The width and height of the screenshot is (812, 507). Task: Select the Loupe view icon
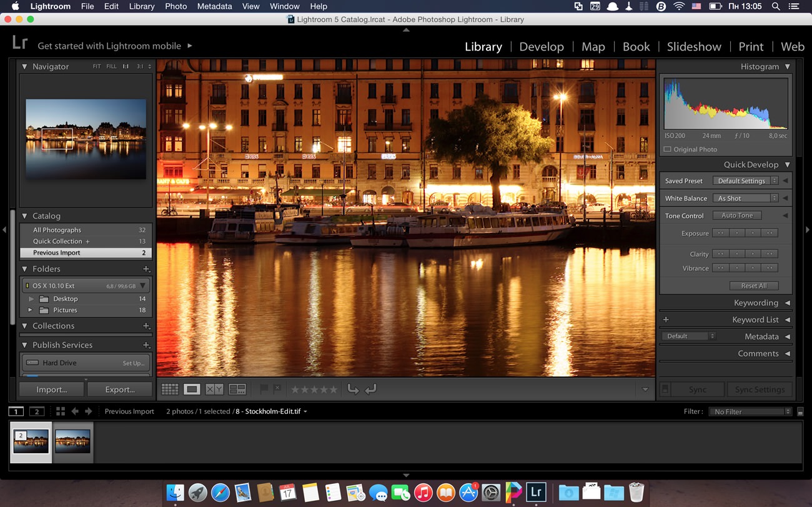pos(191,388)
